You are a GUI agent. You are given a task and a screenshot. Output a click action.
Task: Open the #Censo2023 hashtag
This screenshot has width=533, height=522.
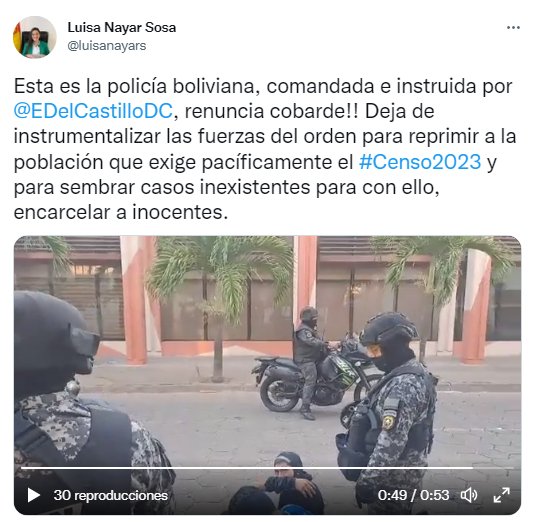point(420,162)
